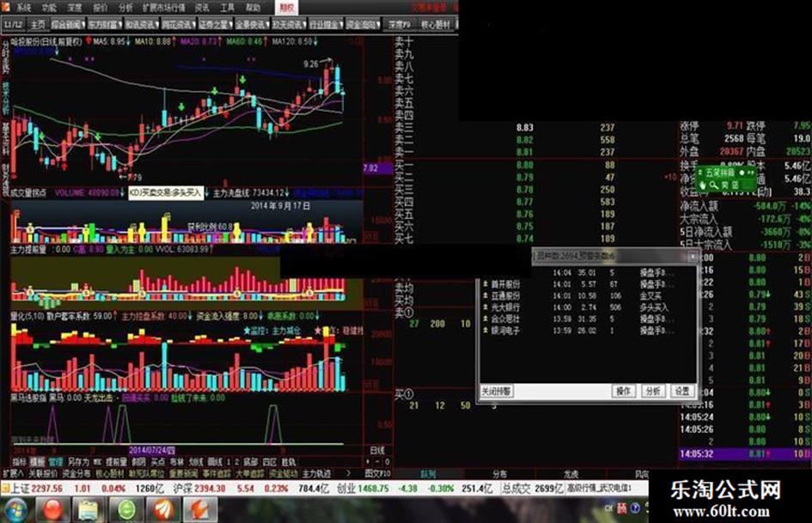Click the 主页 toolbar button
The width and height of the screenshot is (812, 523).
[38, 24]
